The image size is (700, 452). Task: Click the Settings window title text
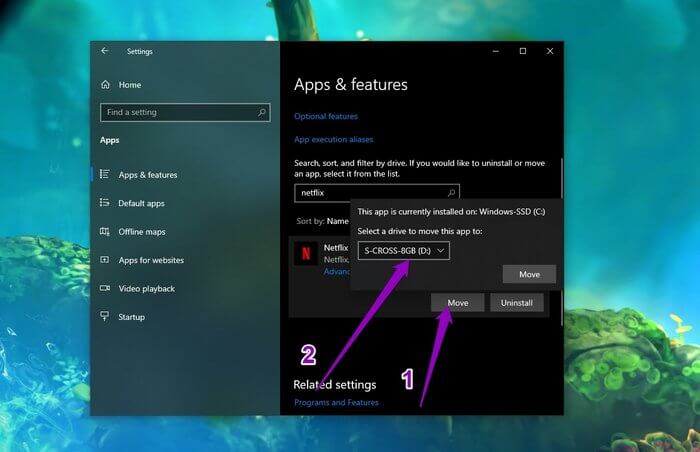[139, 51]
